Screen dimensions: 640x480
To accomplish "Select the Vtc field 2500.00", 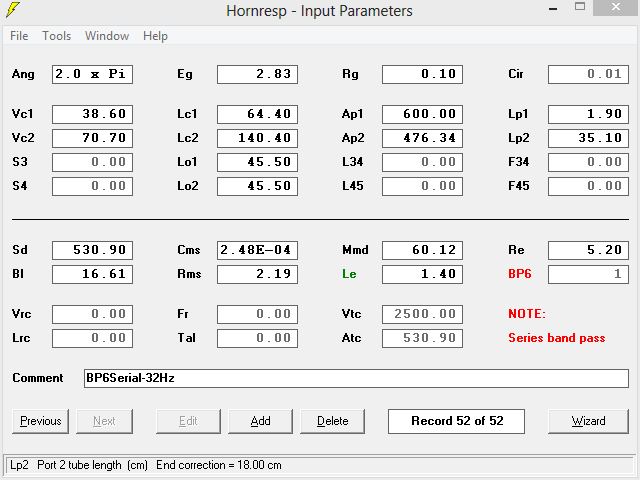I will (422, 314).
